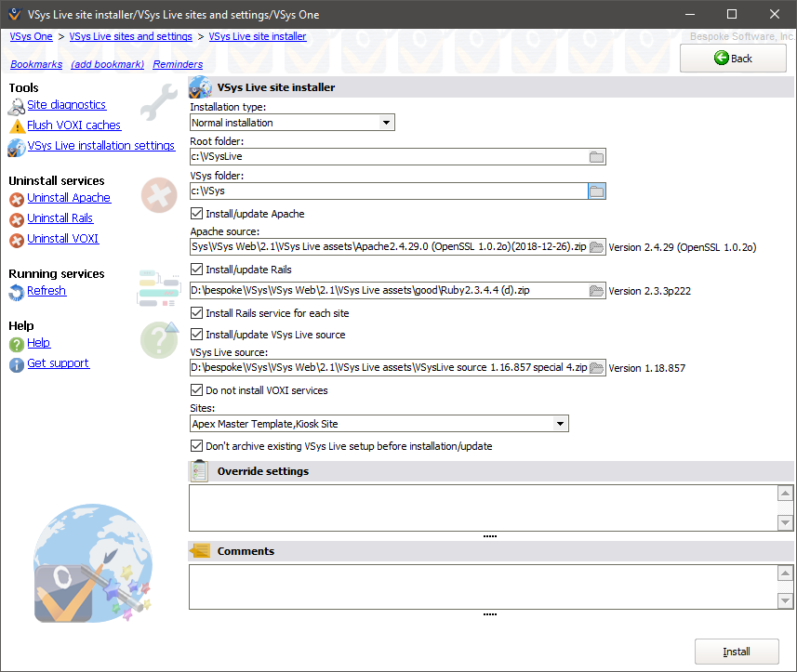Browse for Root folder using folder icon
797x672 pixels.
(597, 157)
